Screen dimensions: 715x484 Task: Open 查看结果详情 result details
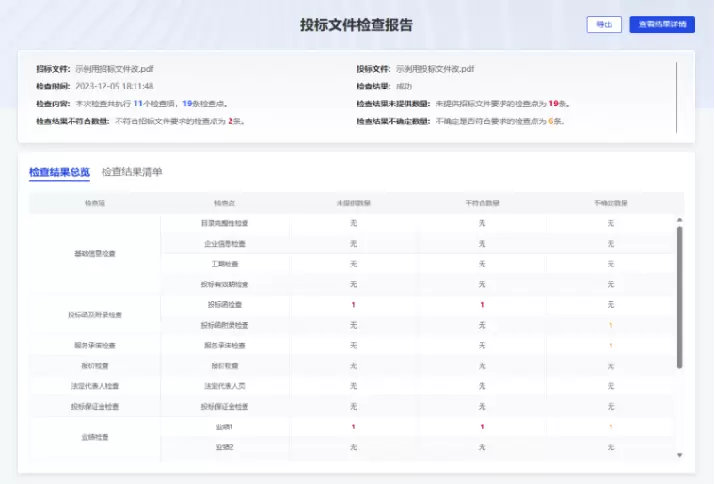[x=661, y=25]
